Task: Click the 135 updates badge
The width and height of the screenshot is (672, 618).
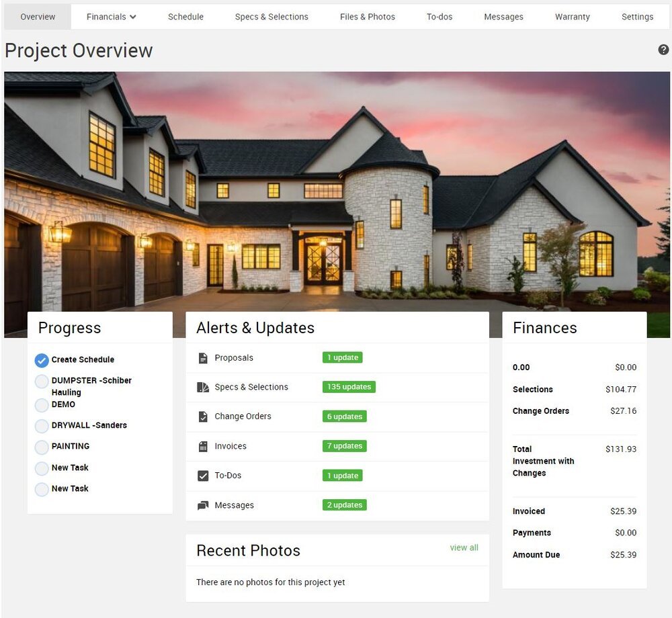Action: 349,387
